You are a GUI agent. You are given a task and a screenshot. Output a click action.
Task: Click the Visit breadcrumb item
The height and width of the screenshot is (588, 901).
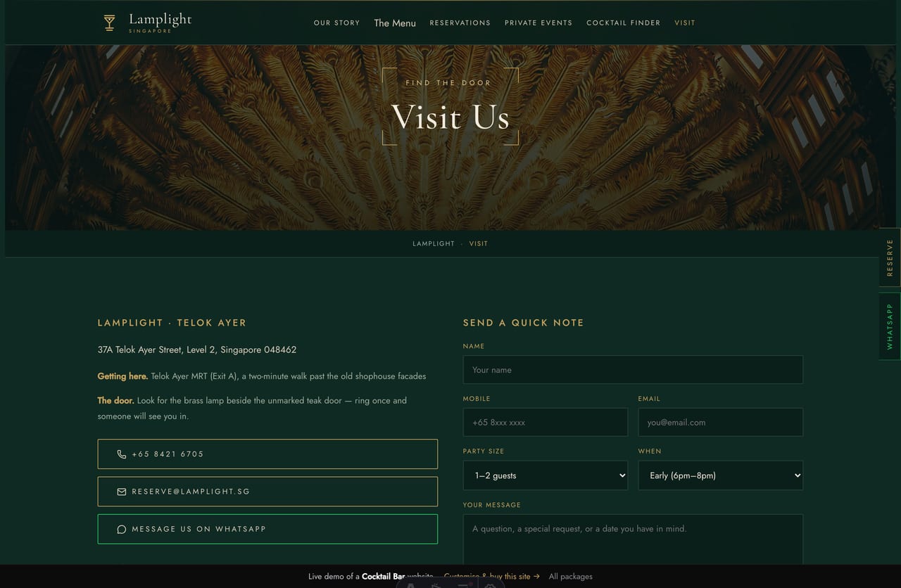[479, 243]
